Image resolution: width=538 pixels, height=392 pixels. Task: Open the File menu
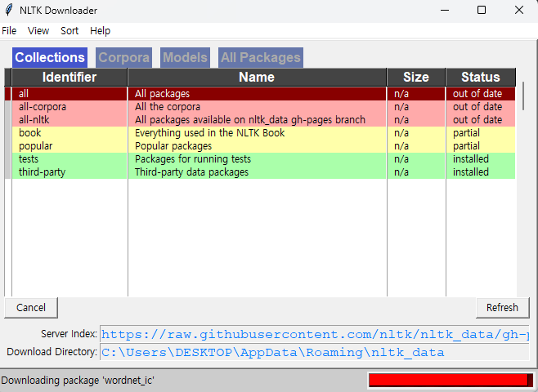(x=9, y=31)
